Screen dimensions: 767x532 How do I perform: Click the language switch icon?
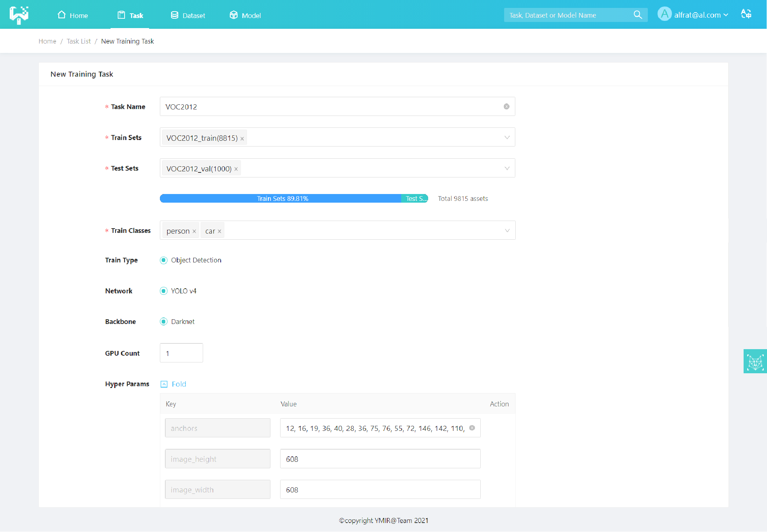point(746,14)
